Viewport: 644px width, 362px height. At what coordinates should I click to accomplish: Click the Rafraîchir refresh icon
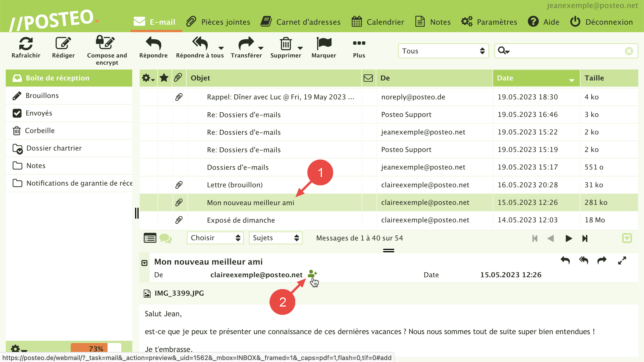(26, 44)
